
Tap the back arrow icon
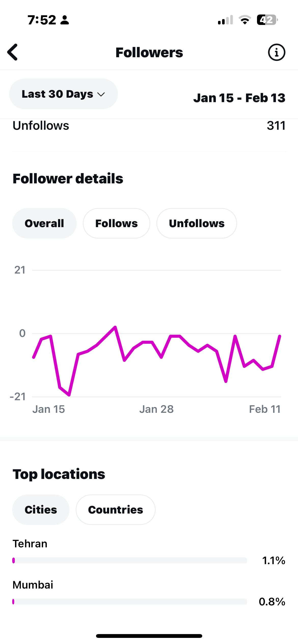13,52
